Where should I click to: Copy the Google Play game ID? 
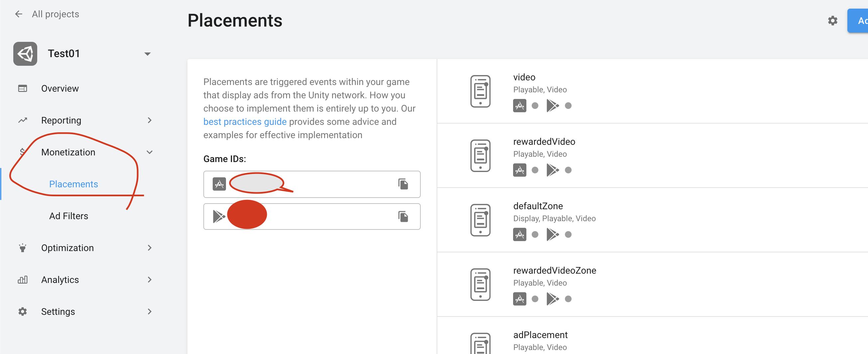[x=403, y=217]
